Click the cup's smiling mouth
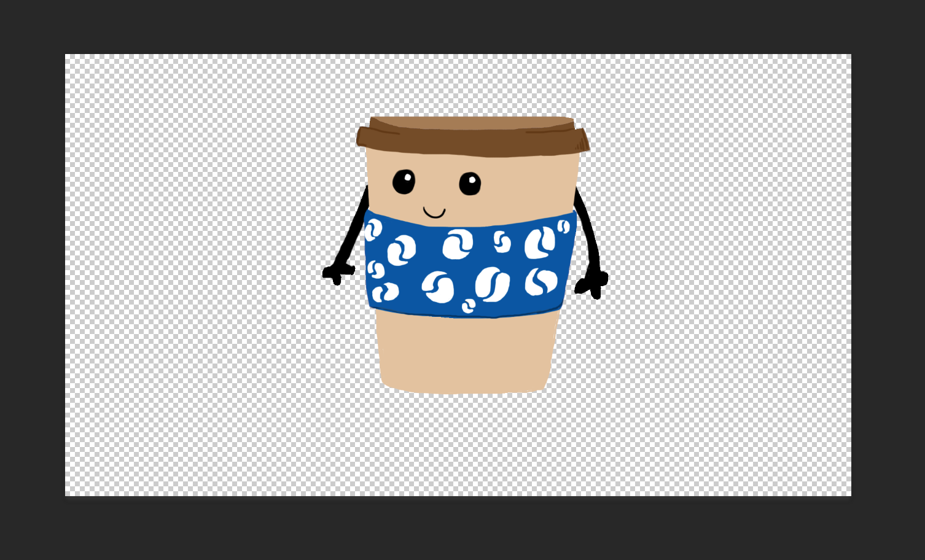Image resolution: width=925 pixels, height=560 pixels. (x=434, y=212)
